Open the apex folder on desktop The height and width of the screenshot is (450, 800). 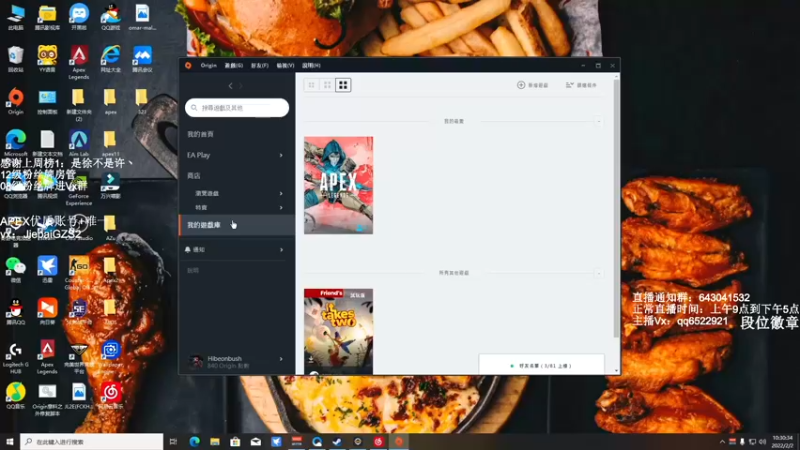110,101
